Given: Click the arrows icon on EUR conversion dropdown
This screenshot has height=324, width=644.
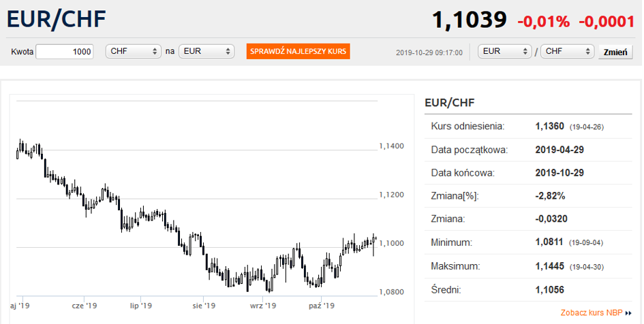Looking at the screenshot, I should [x=228, y=52].
